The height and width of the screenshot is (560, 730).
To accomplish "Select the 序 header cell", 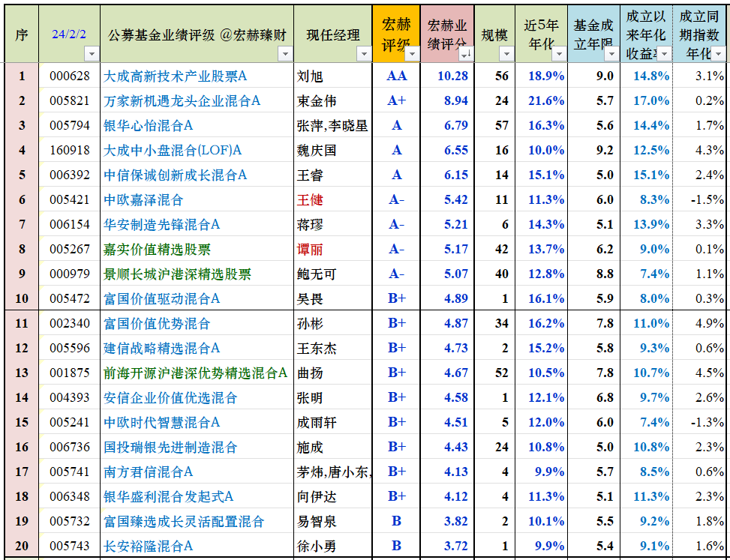I will click(22, 34).
